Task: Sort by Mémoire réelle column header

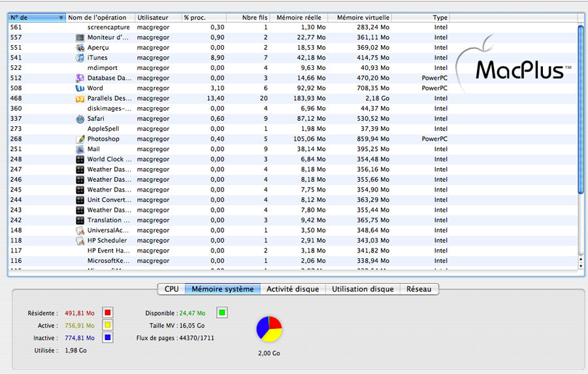Action: 299,18
